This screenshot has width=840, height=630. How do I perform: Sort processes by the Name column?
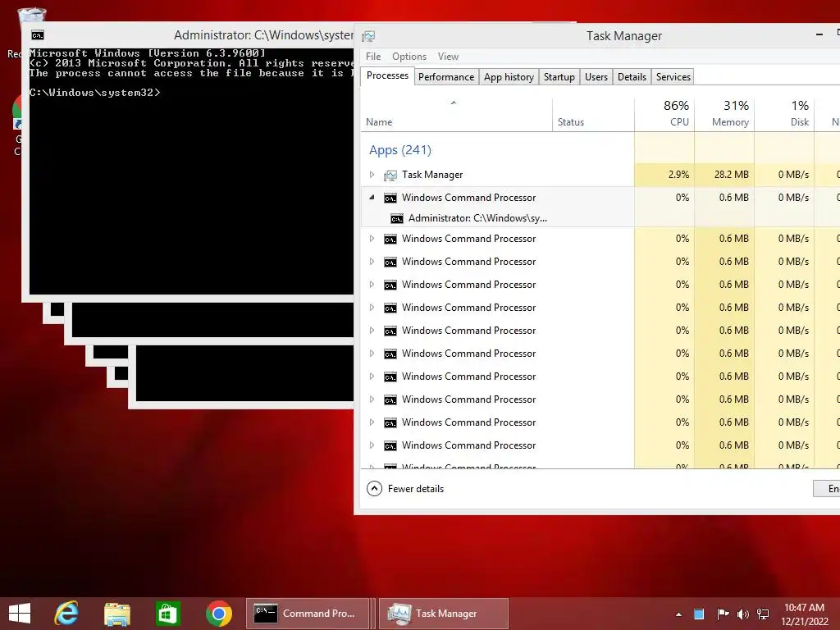456,115
